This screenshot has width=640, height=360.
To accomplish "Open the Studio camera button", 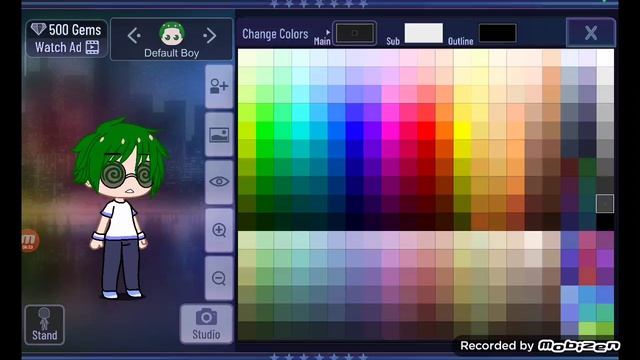I will [x=207, y=324].
